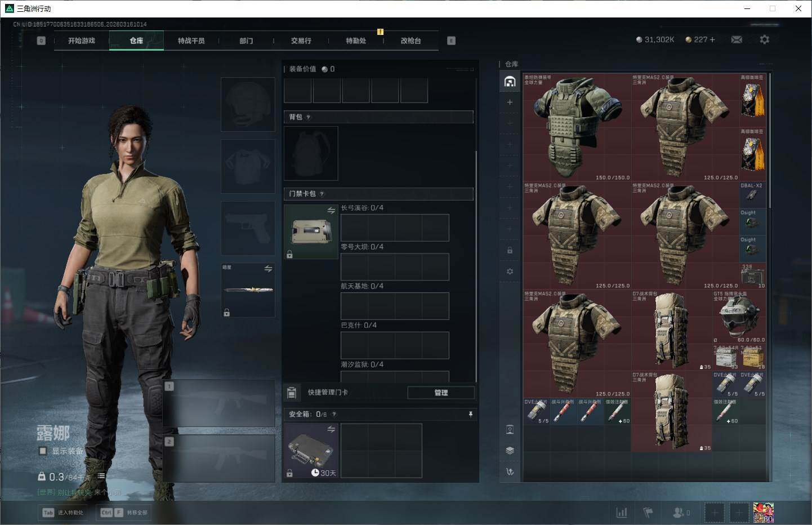Click the help icon next to 门禁卡包

[322, 194]
